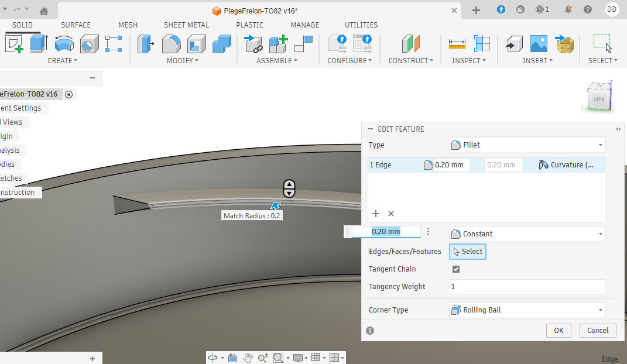Screen dimensions: 627x364
Task: Select the Create Sketch tool
Action: point(14,44)
